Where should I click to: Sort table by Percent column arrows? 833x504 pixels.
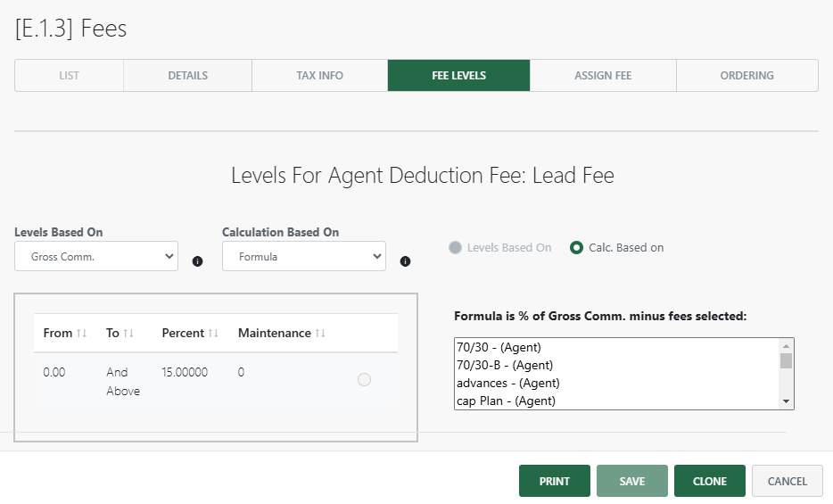[x=213, y=334]
